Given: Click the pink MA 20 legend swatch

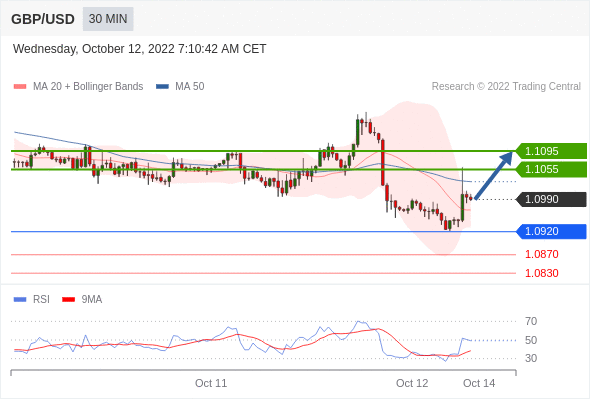Looking at the screenshot, I should tap(20, 87).
